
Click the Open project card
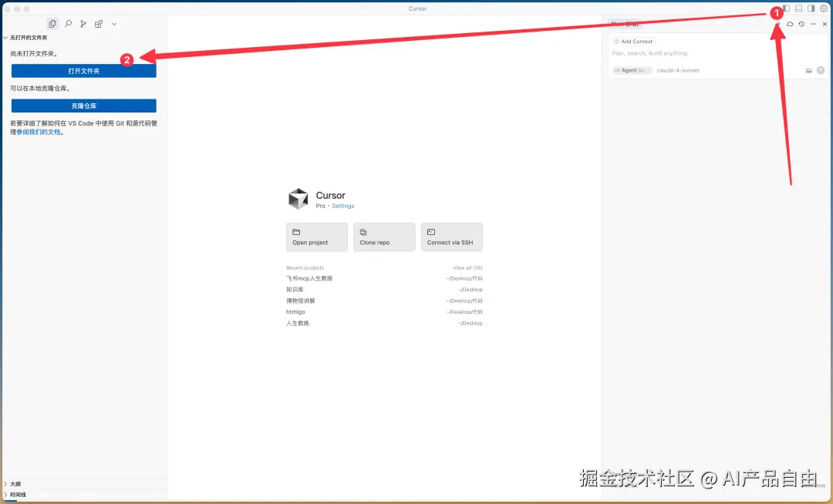point(317,237)
